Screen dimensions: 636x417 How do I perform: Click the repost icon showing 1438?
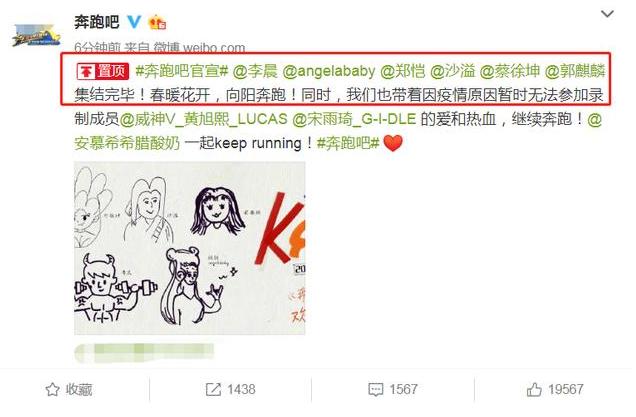[x=213, y=389]
